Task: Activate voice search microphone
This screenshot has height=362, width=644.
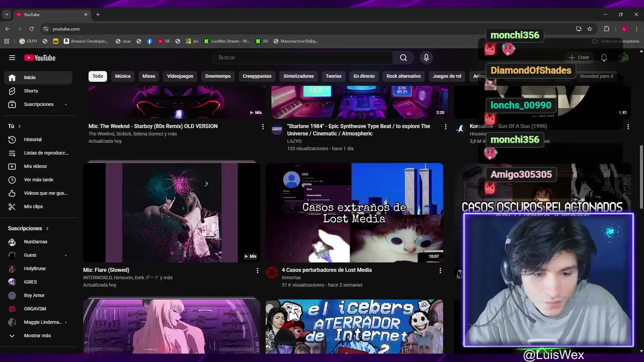Action: (426, 57)
